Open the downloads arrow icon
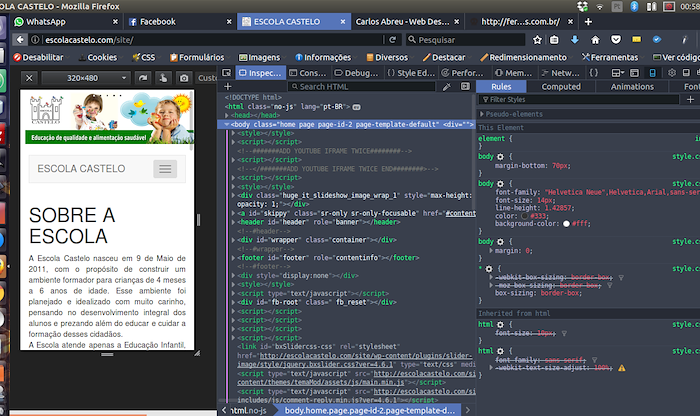 pos(575,40)
